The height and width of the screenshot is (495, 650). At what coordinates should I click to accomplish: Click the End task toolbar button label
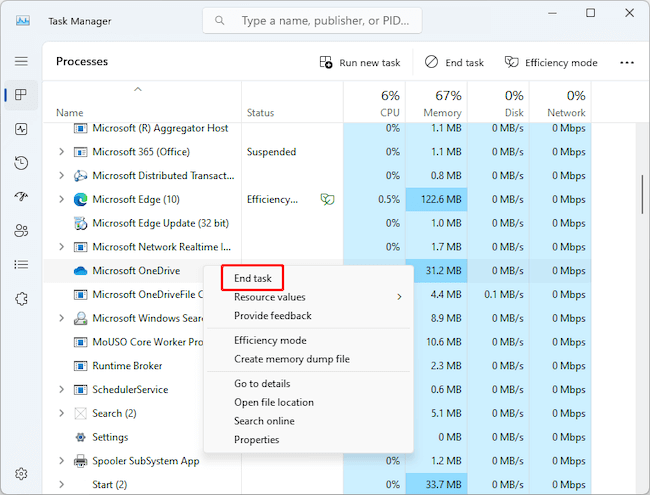click(x=464, y=63)
